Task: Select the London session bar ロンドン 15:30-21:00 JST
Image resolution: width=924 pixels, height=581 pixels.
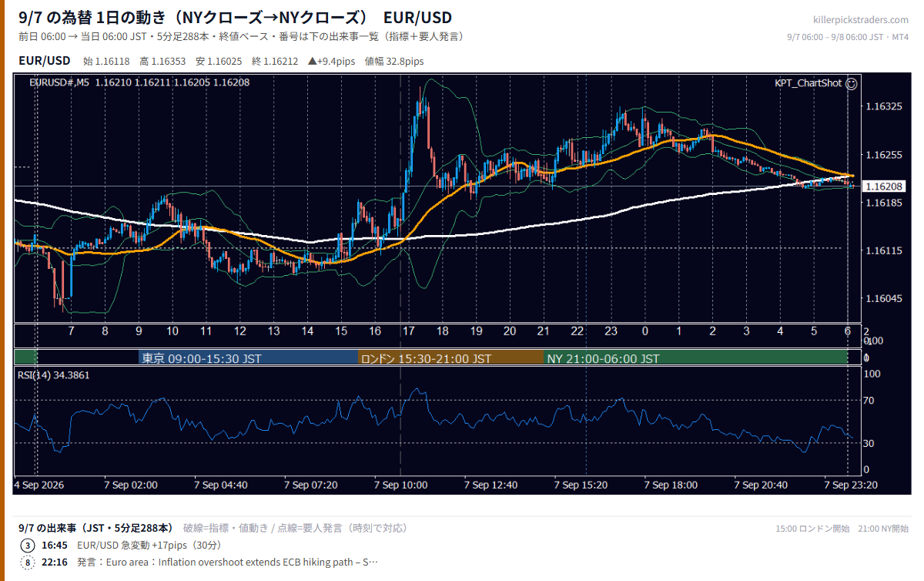Action: 451,358
